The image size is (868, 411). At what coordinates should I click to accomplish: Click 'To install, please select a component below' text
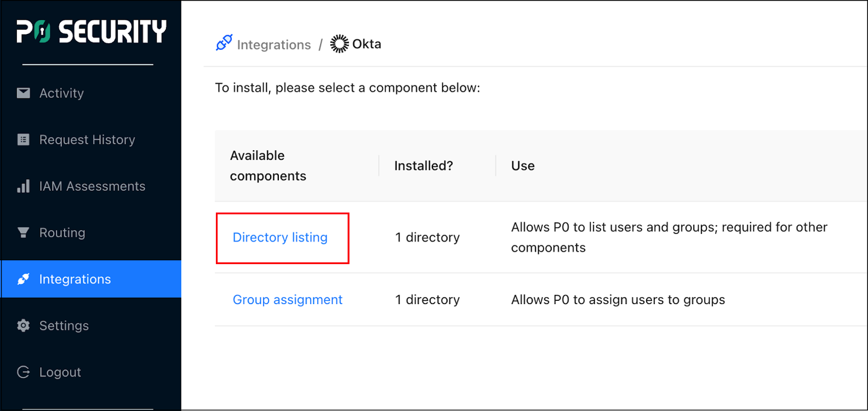tap(347, 88)
